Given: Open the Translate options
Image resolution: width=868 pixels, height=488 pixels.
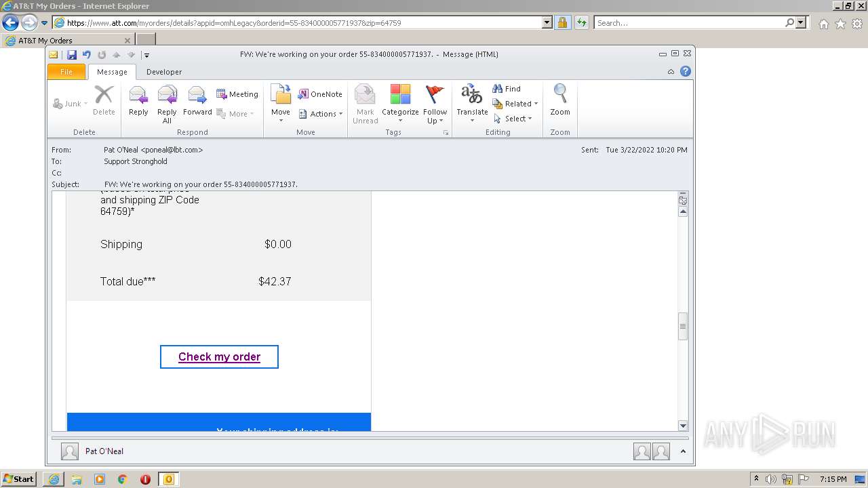Looking at the screenshot, I should (x=472, y=104).
